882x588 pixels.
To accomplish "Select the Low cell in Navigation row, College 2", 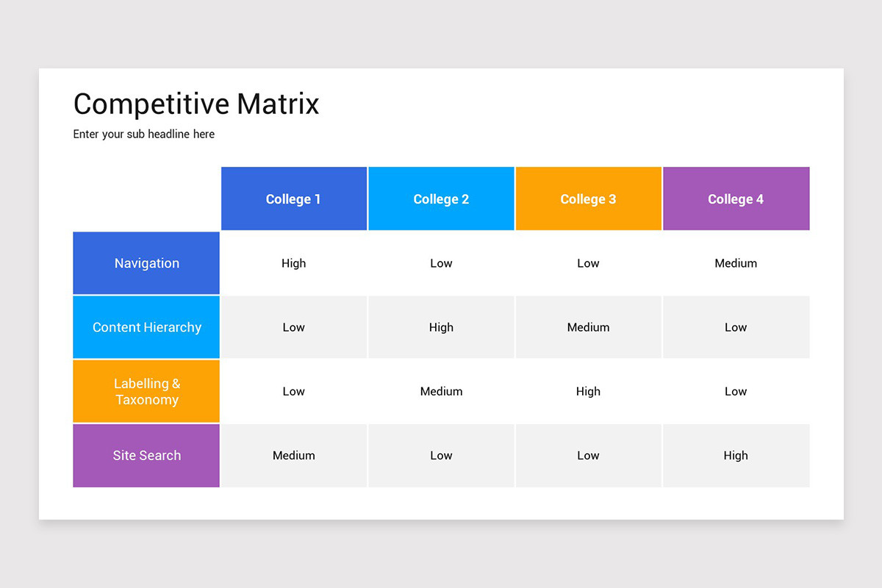I will click(x=441, y=262).
